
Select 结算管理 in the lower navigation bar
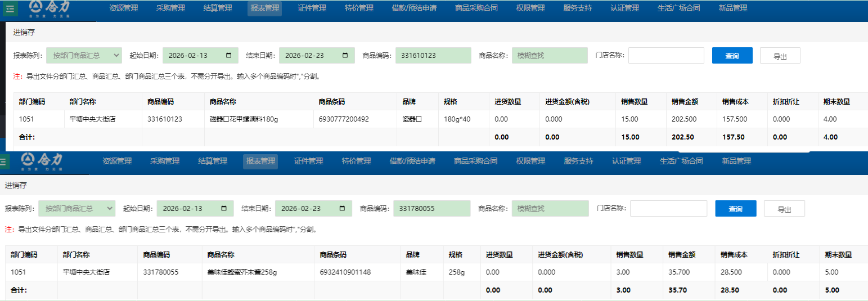point(213,161)
